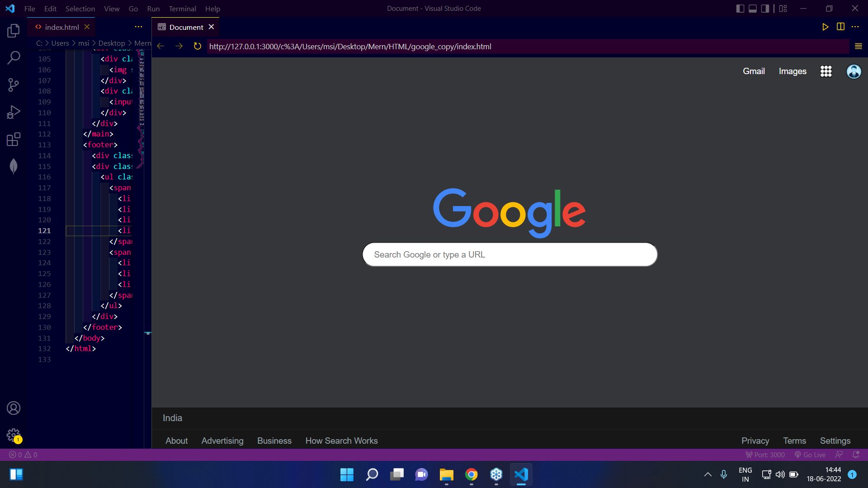Open the Accounts icon in the activity bar
The width and height of the screenshot is (868, 488).
point(14,408)
